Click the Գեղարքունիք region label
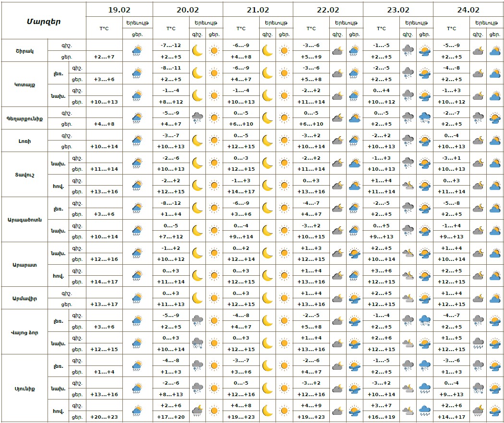504x423 pixels. click(24, 118)
